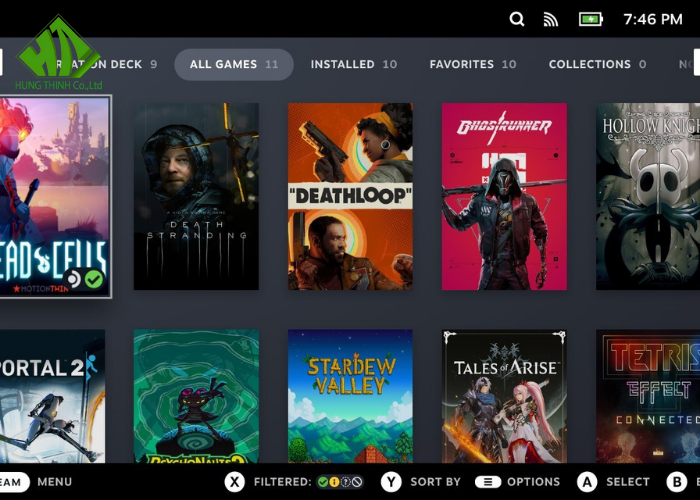Select the Death Stranding game cover

196,196
